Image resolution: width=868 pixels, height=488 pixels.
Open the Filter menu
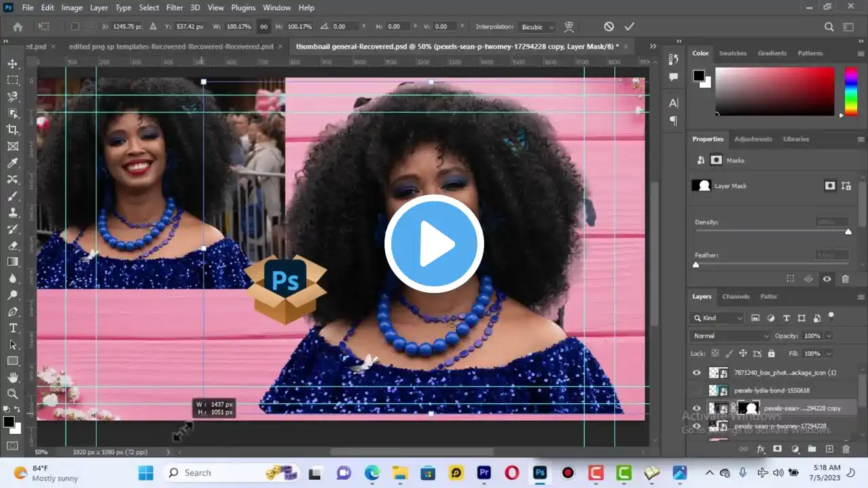tap(174, 7)
